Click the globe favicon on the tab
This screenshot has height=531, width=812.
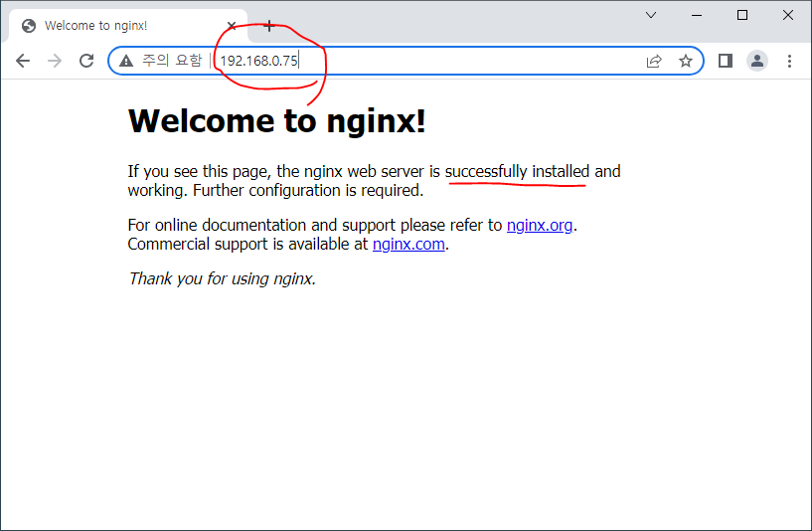click(x=29, y=26)
